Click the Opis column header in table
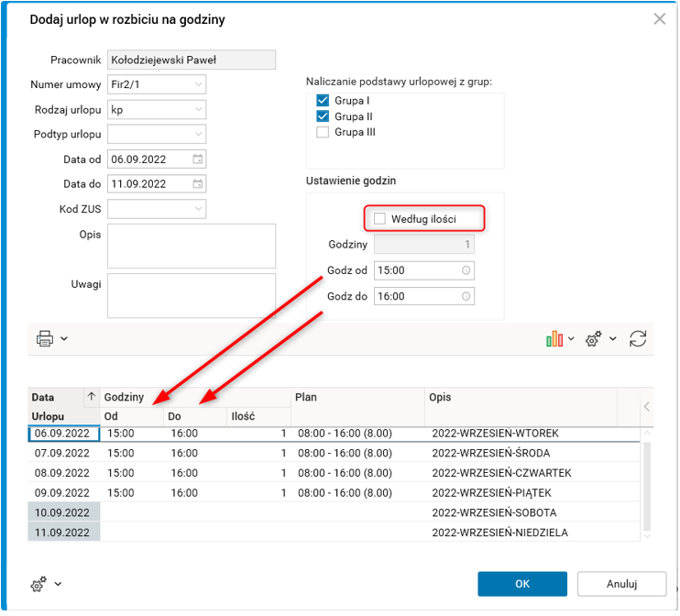Viewport: 680px width, 616px height. (521, 406)
